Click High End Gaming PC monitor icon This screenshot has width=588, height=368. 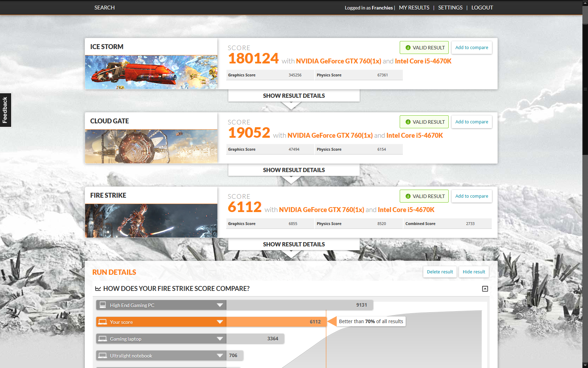point(103,305)
